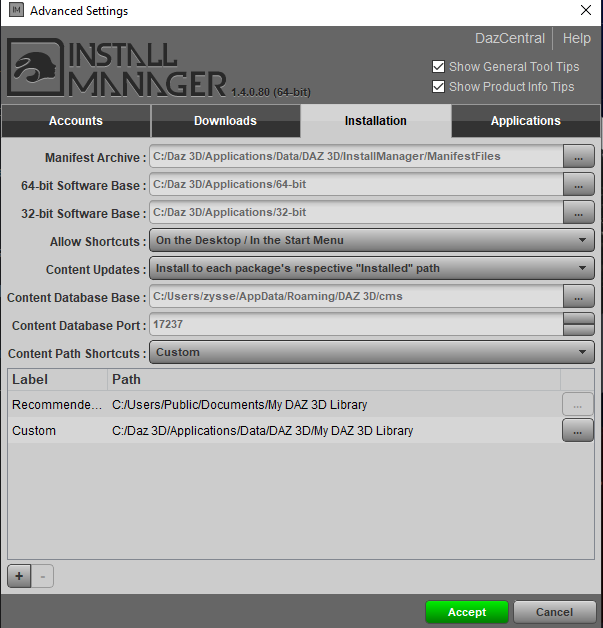Click the Path column header

coord(334,380)
